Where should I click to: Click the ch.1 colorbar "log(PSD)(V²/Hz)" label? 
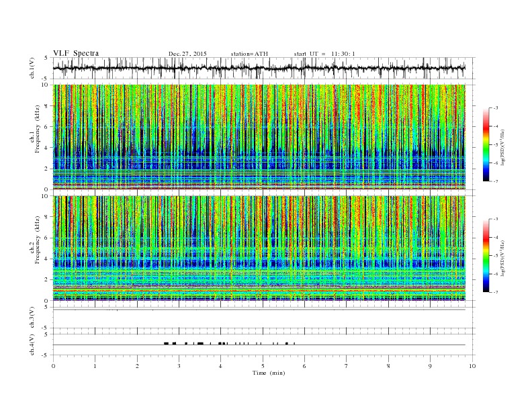click(503, 148)
